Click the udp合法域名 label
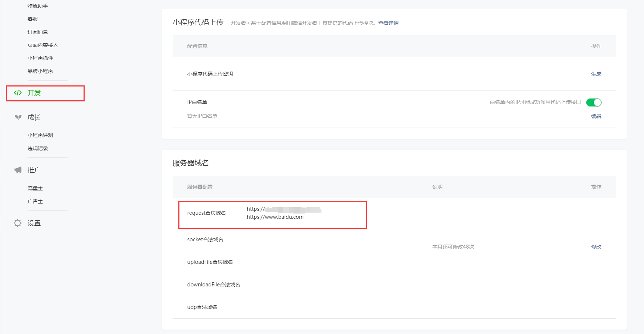The height and width of the screenshot is (334, 644). click(x=202, y=307)
